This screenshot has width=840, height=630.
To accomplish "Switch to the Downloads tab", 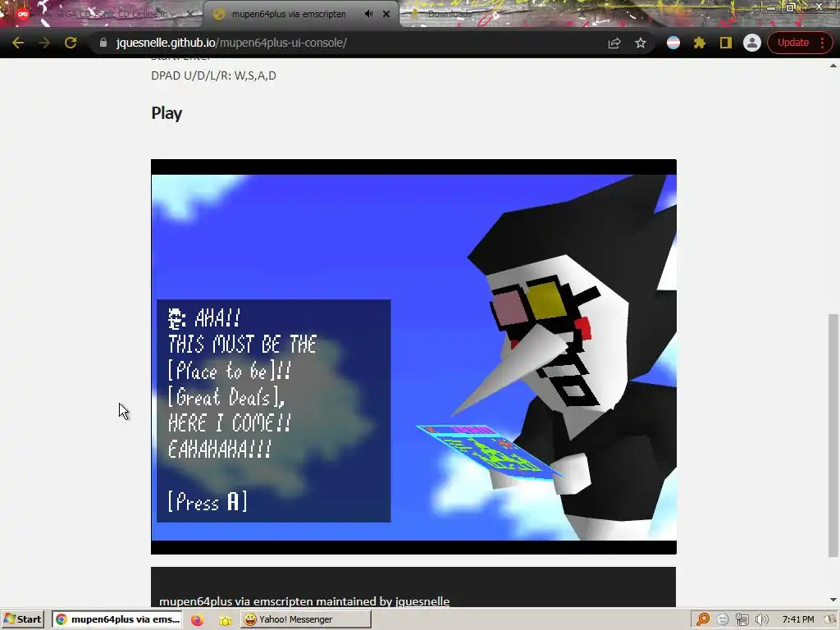I will 450,14.
